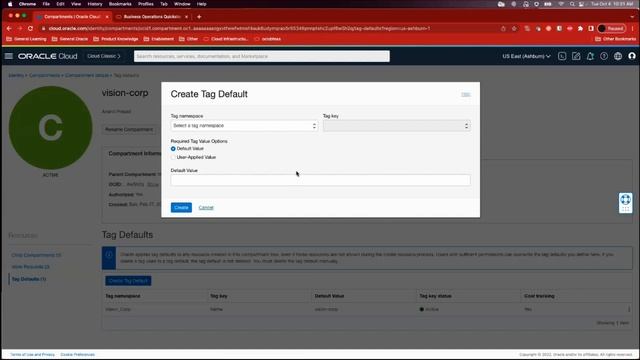Viewport: 640px width, 360px height.
Task: Select the Default Value radio option
Action: (173, 149)
